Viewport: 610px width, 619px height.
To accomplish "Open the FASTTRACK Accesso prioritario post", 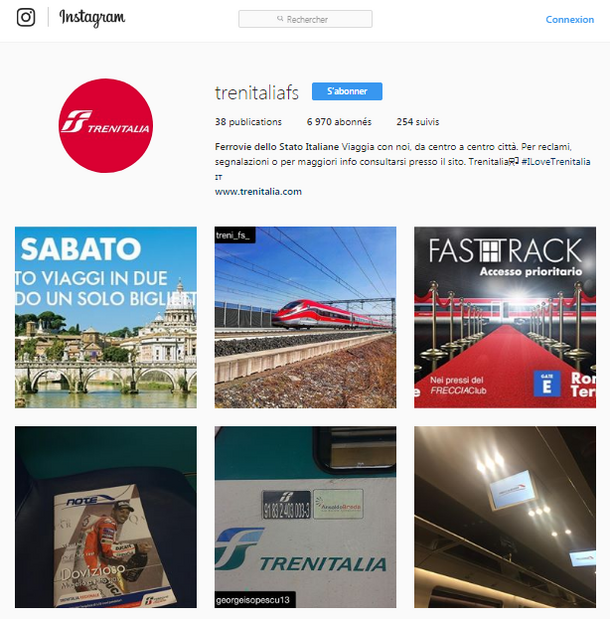I will 505,317.
